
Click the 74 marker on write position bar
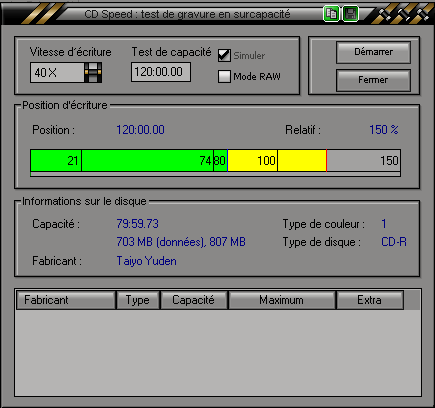tap(205, 161)
